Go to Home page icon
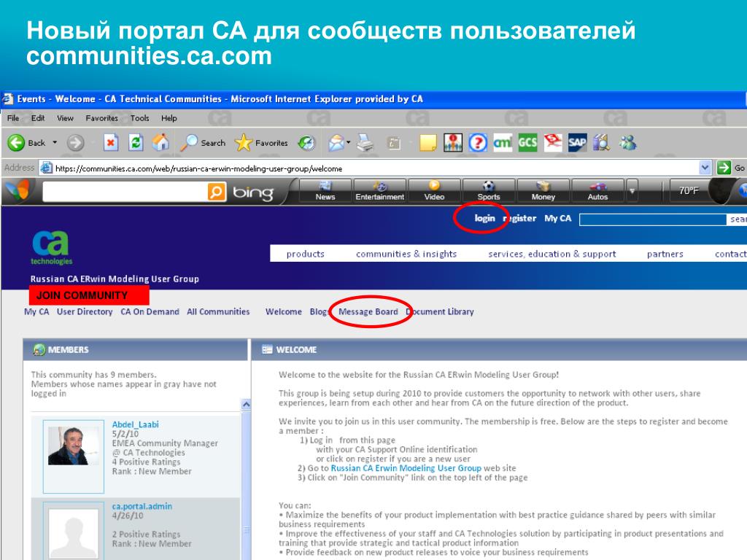The height and width of the screenshot is (560, 747). pyautogui.click(x=161, y=142)
